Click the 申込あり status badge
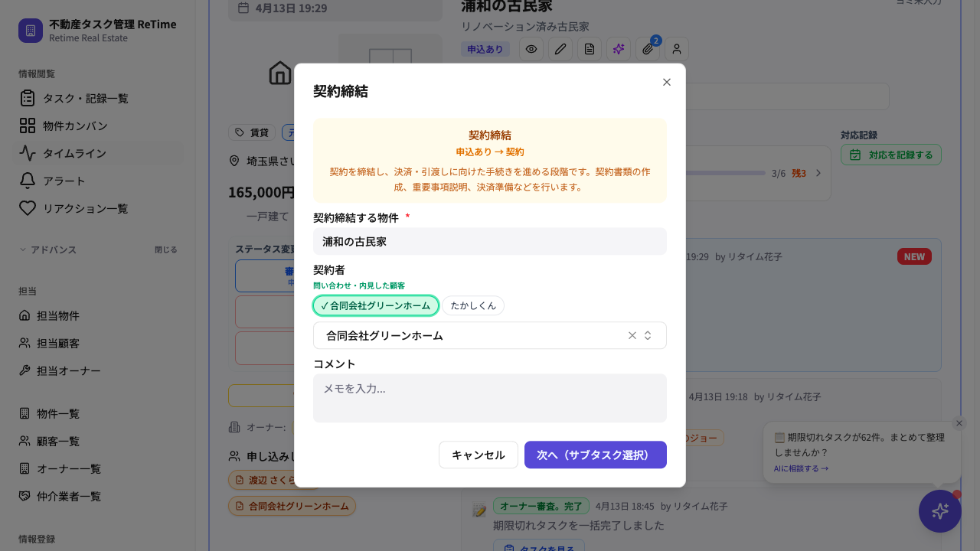980x551 pixels. tap(485, 49)
